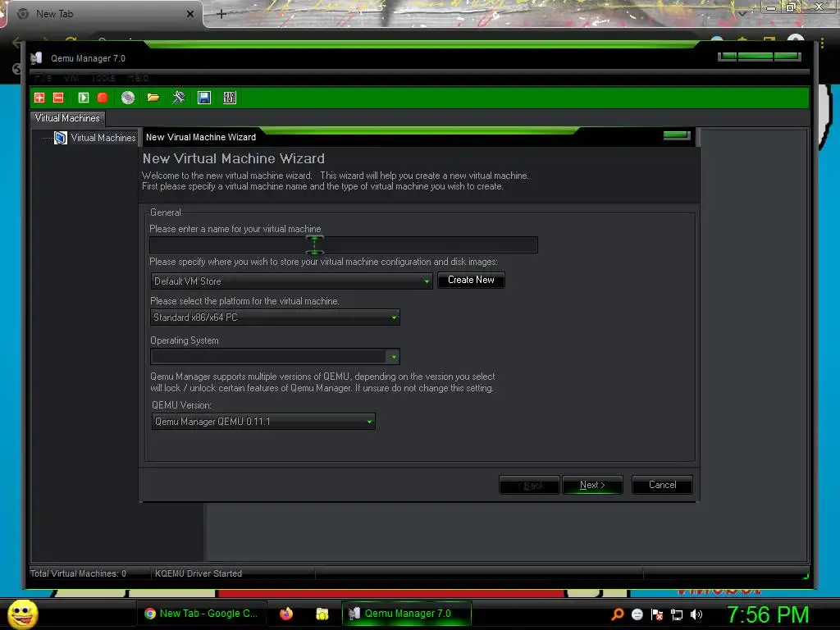Open a new Chrome tab with plus
Viewport: 840px width, 630px height.
pyautogui.click(x=221, y=14)
